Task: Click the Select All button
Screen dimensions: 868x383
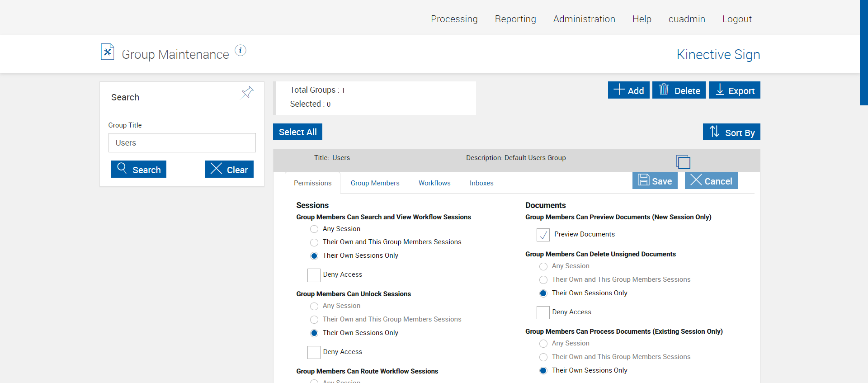Action: [x=297, y=132]
